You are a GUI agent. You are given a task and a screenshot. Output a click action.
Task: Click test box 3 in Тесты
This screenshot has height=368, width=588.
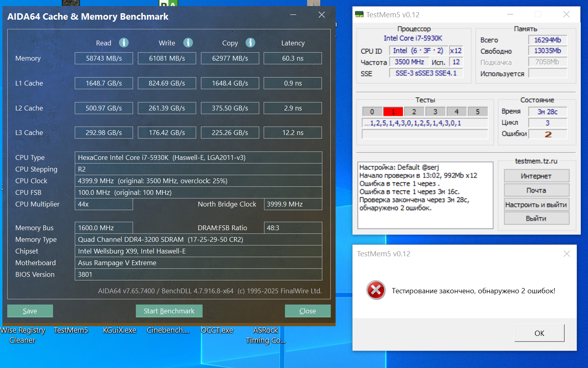coord(435,112)
